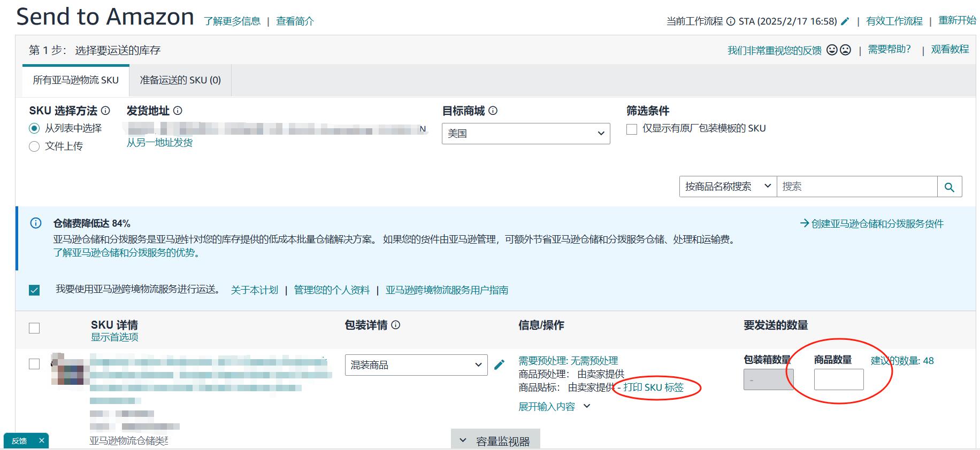The width and height of the screenshot is (980, 450).
Task: Open the 混装商品 packing dropdown
Action: [x=416, y=365]
